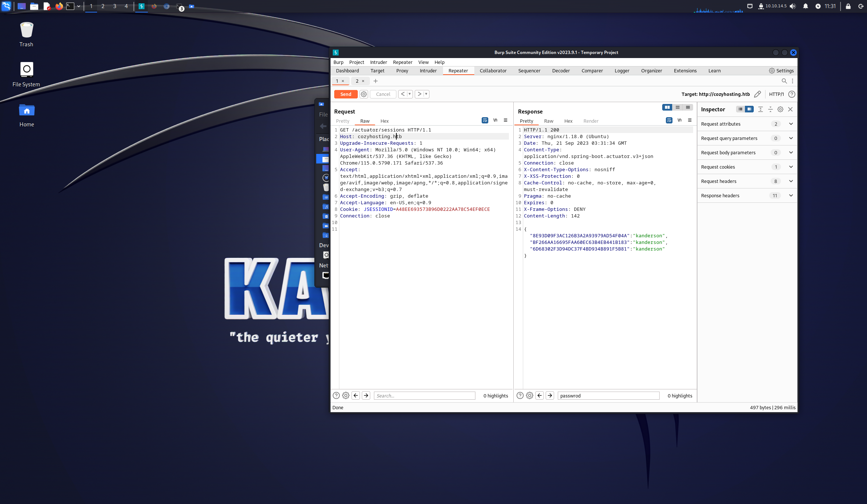867x504 pixels.
Task: Expand Response headers section
Action: tap(747, 195)
